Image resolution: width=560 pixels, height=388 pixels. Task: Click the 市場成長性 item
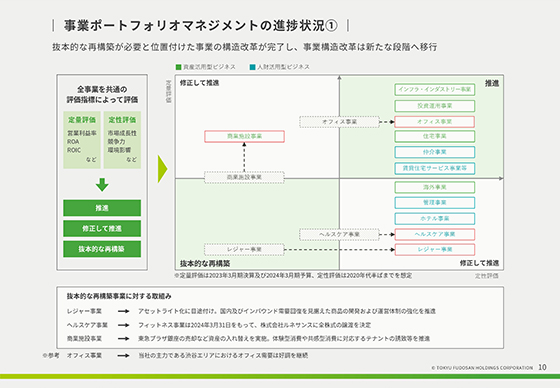pyautogui.click(x=122, y=133)
